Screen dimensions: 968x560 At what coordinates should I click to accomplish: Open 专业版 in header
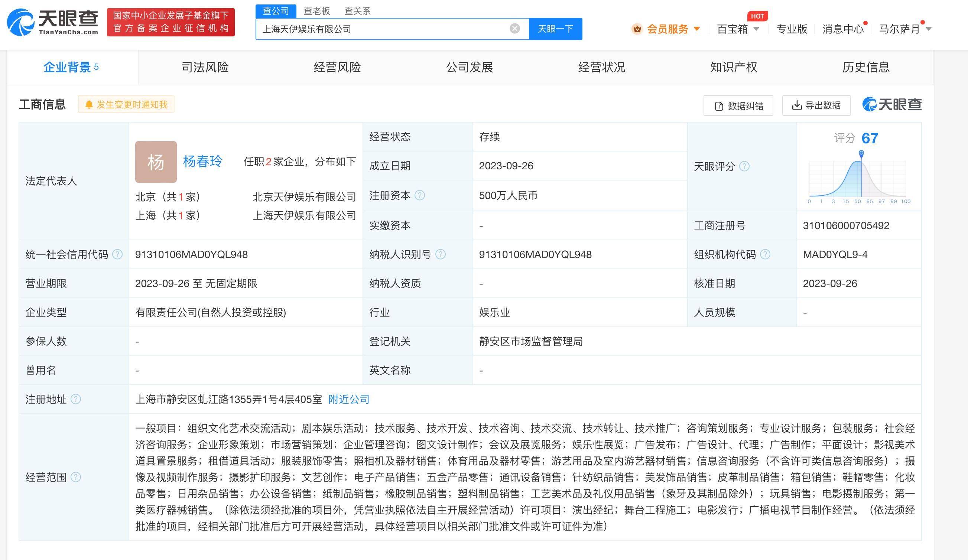[x=792, y=29]
